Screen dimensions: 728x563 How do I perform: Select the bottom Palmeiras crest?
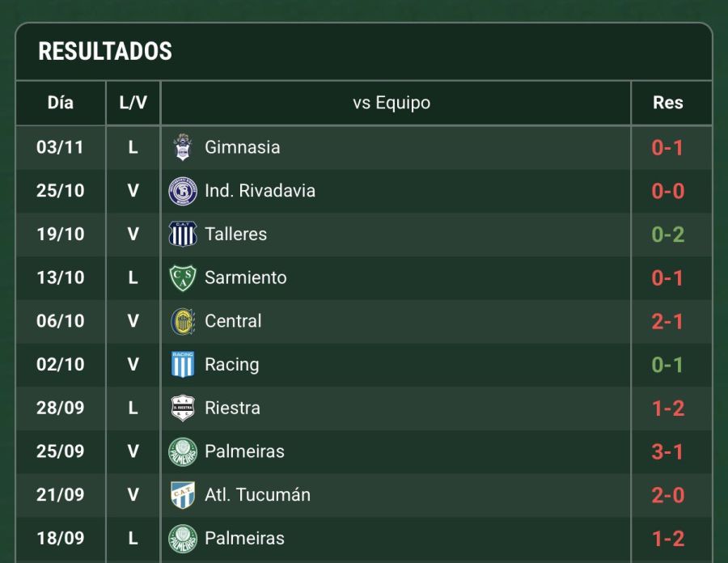(183, 538)
